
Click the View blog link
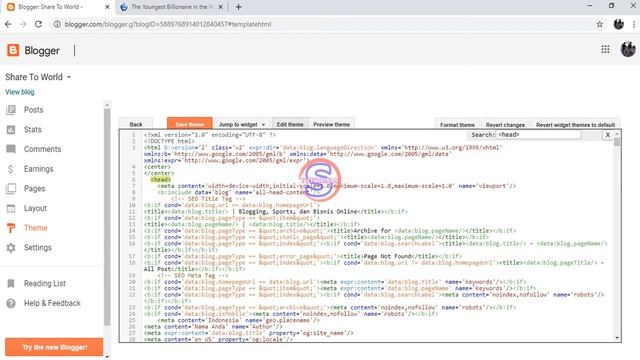coord(20,92)
